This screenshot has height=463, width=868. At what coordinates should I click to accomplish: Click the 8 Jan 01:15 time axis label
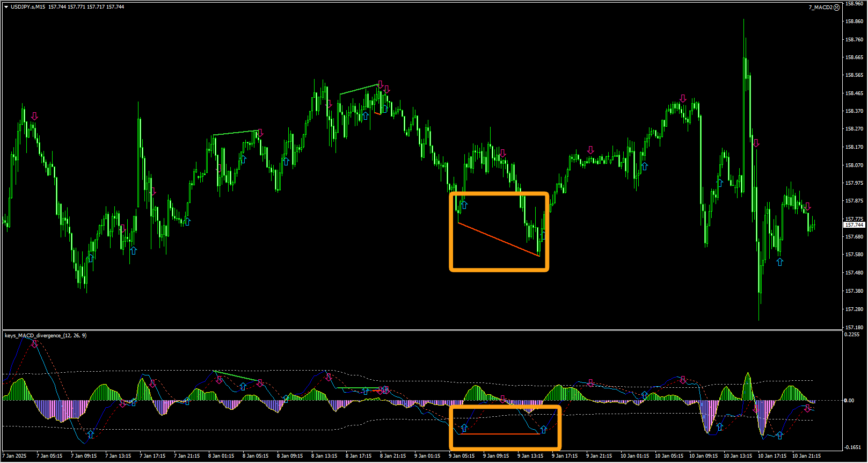pyautogui.click(x=221, y=456)
